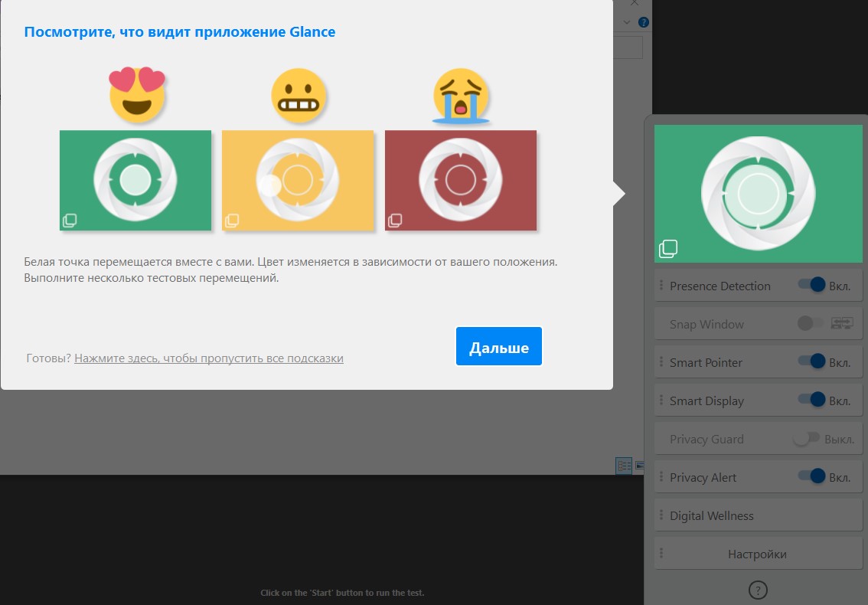Toggle the Smart Pointer switch
Screen dimensions: 868x605
(x=811, y=361)
